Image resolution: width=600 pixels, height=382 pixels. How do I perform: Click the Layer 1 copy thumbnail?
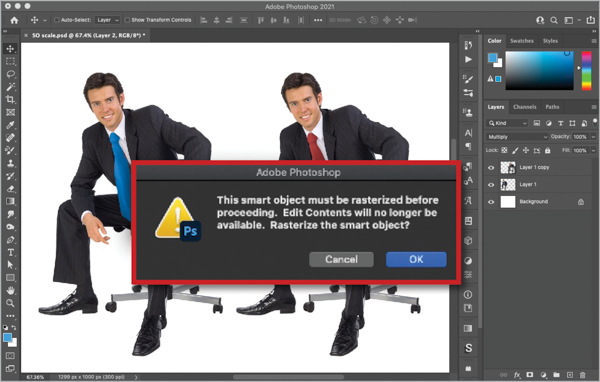[508, 168]
